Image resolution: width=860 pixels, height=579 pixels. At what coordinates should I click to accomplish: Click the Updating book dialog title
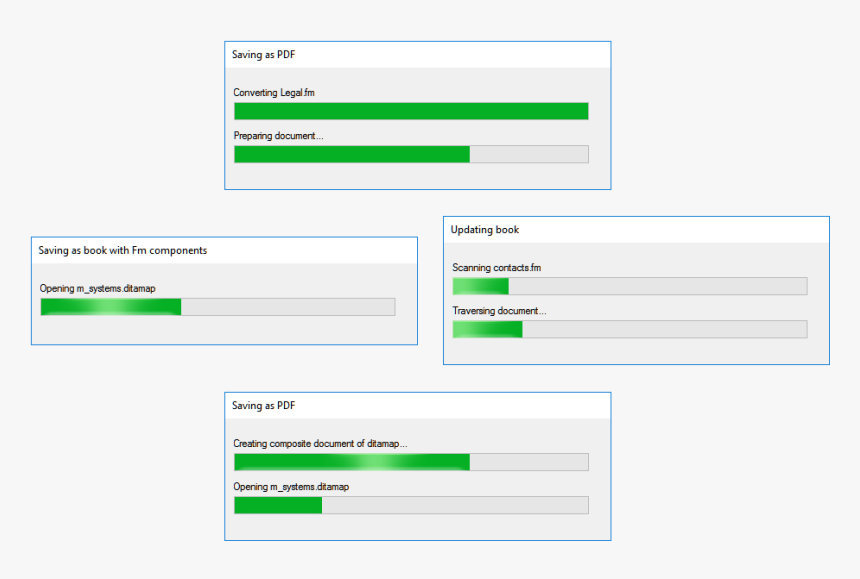pyautogui.click(x=485, y=230)
